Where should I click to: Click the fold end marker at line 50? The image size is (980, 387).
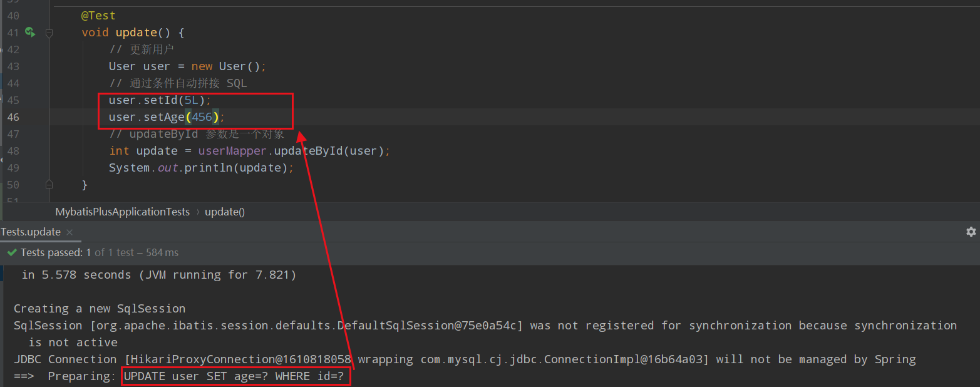49,185
